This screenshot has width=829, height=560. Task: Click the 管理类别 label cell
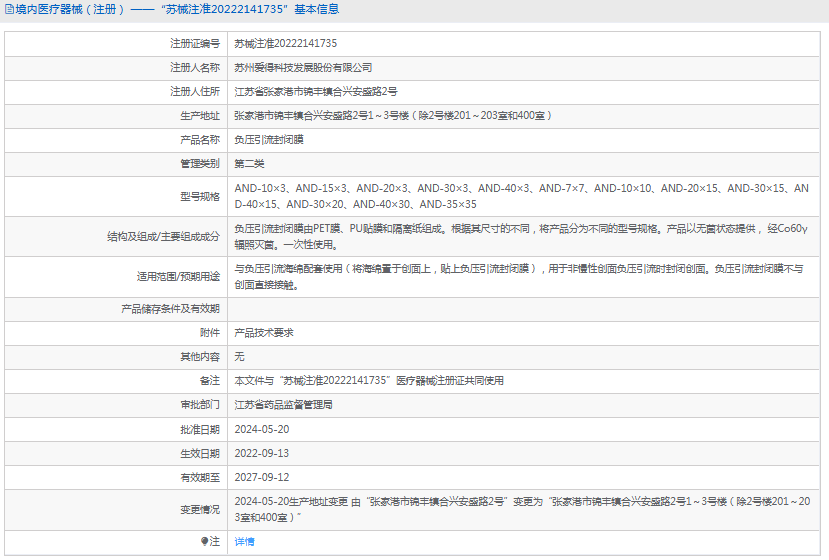[116, 164]
